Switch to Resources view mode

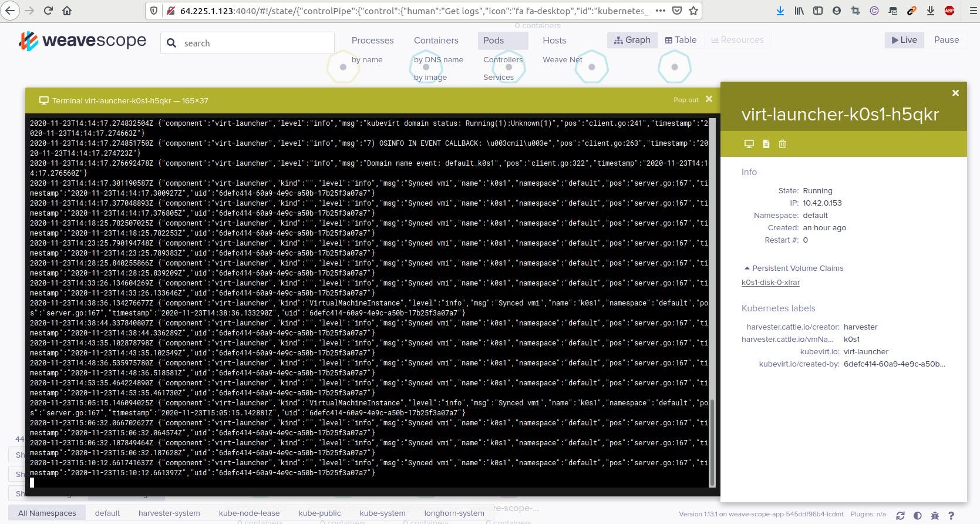click(737, 40)
